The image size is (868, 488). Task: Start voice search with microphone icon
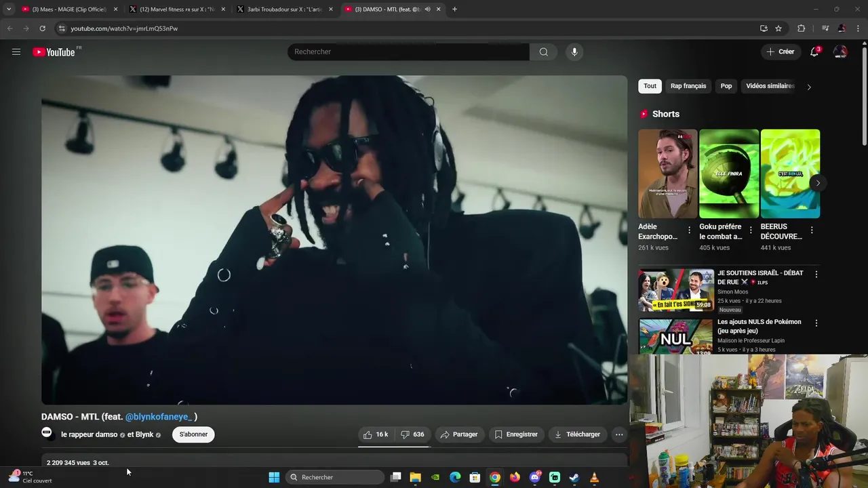574,52
